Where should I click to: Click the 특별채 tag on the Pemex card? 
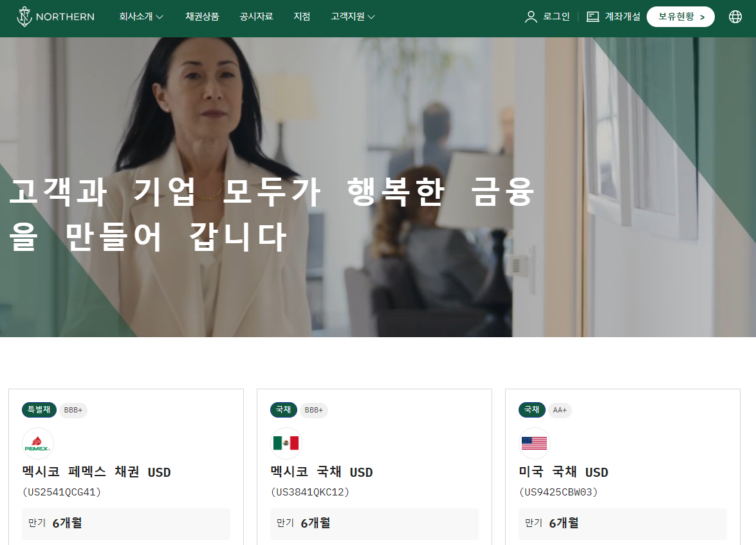click(x=39, y=410)
